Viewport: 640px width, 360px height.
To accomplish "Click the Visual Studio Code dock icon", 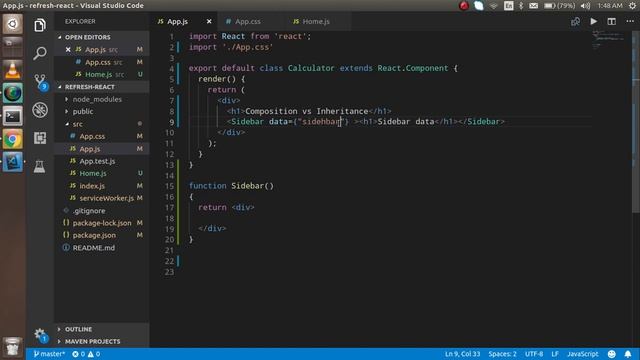I will point(13,162).
